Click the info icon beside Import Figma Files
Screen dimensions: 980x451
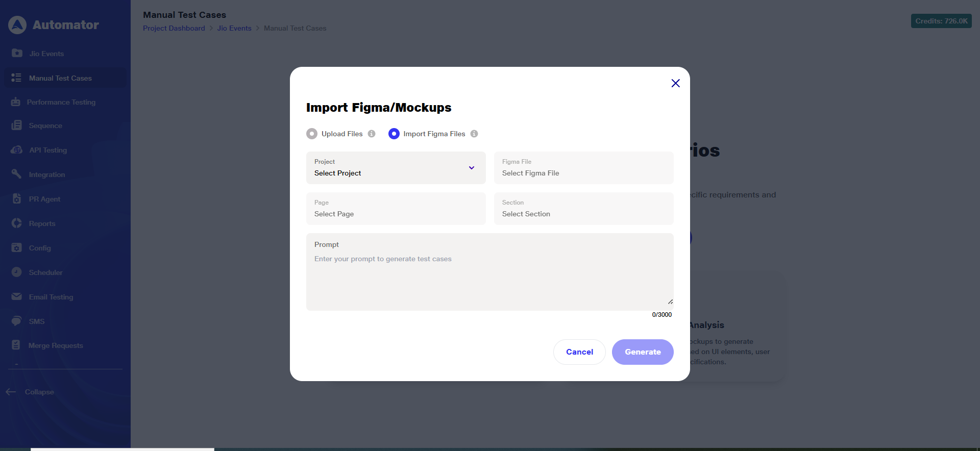pyautogui.click(x=474, y=134)
